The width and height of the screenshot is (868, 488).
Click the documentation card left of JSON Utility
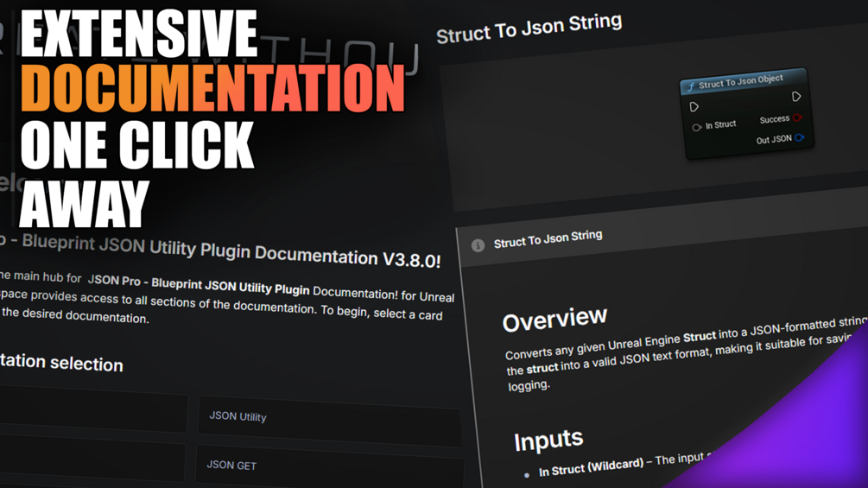coord(93,409)
